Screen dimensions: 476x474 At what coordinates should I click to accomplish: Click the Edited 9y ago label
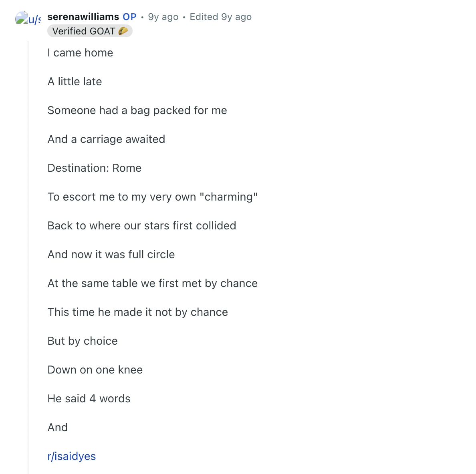[x=221, y=17]
